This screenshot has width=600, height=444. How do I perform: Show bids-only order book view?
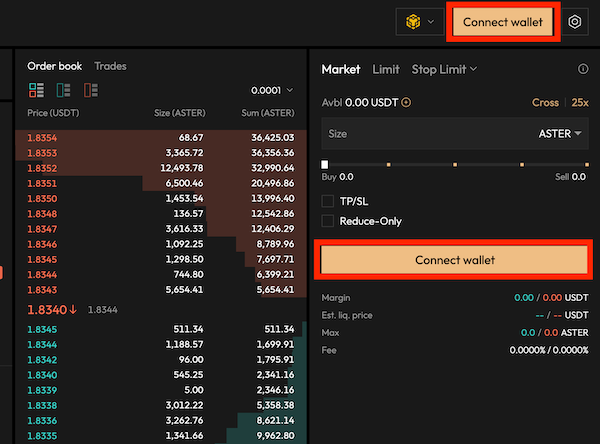click(x=64, y=90)
